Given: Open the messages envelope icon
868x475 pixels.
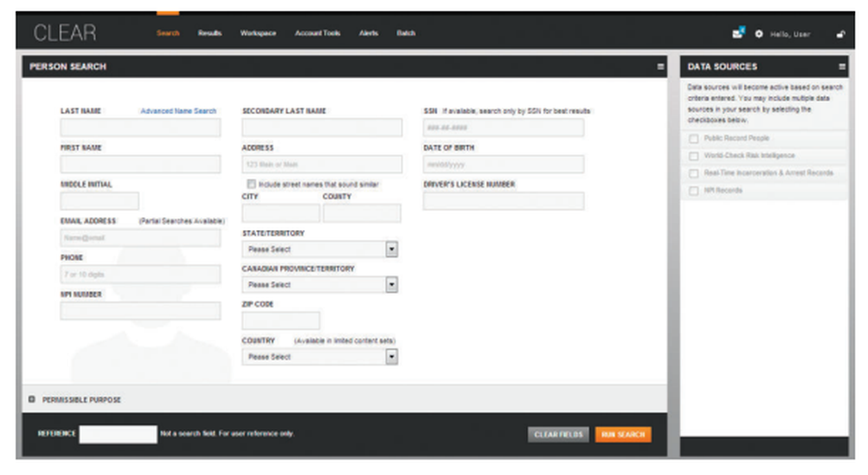Looking at the screenshot, I should (x=738, y=33).
